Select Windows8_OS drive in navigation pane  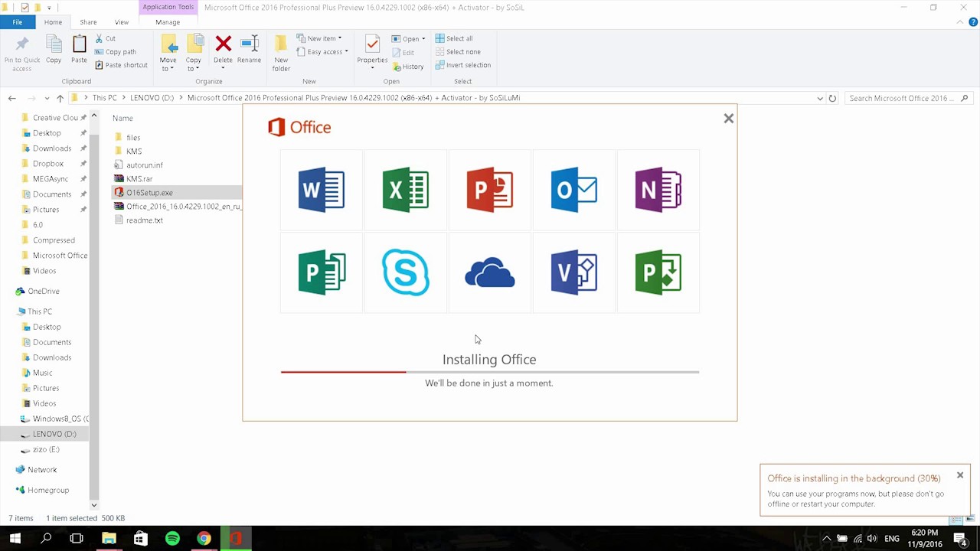click(x=54, y=419)
